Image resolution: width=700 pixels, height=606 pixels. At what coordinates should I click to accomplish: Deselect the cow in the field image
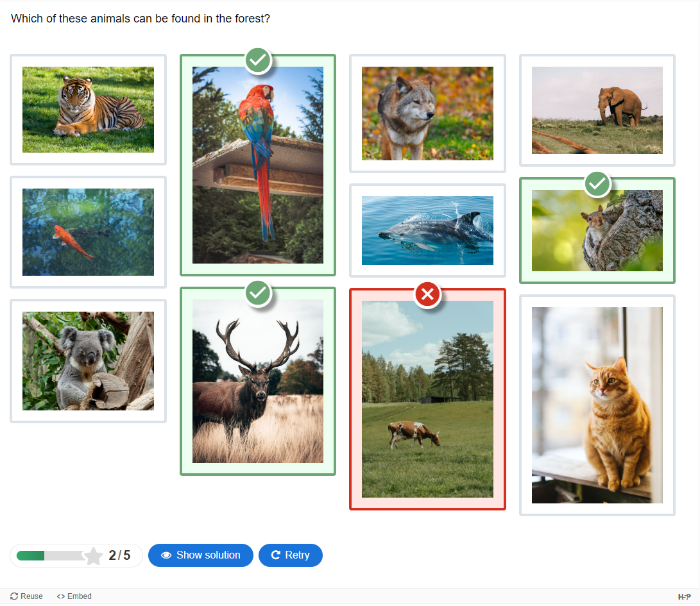click(x=427, y=399)
